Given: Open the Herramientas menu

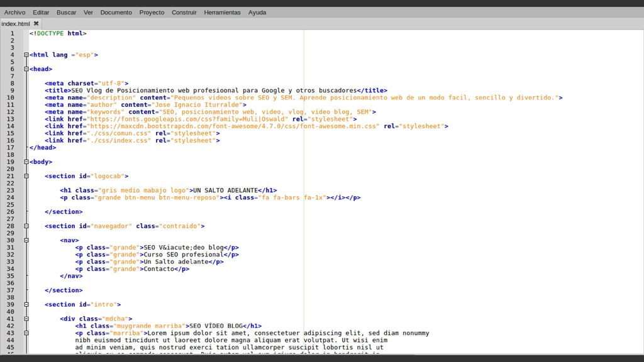Looking at the screenshot, I should click(x=222, y=13).
